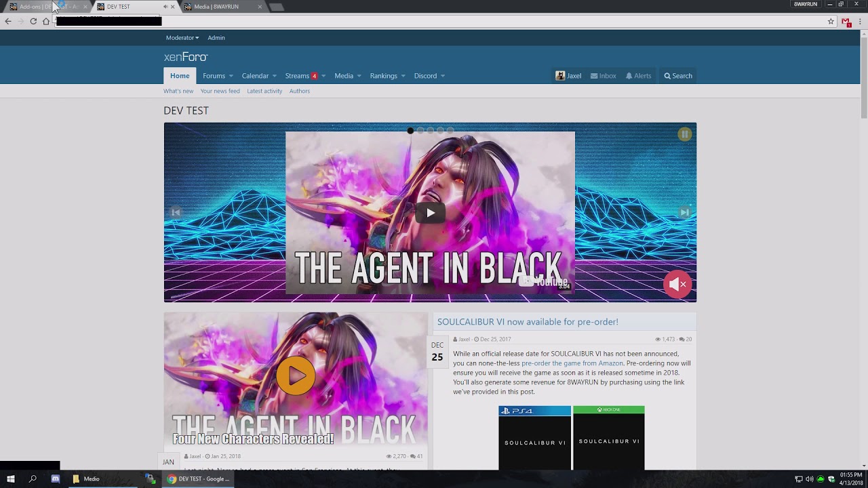Open the volume icon in system tray
Viewport: 868px width, 488px height.
(809, 479)
